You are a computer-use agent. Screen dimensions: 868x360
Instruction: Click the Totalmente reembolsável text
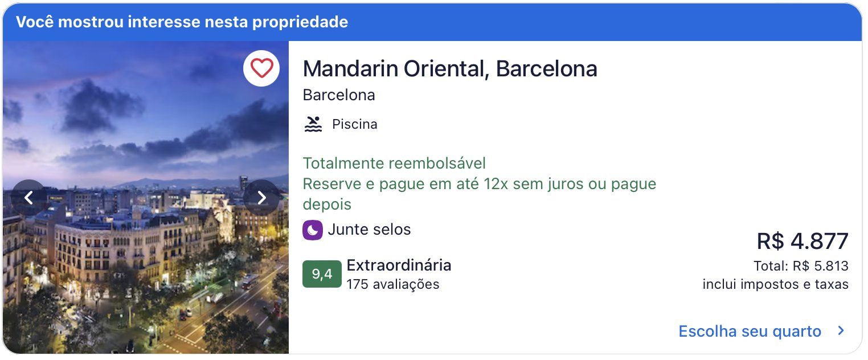[x=394, y=163]
